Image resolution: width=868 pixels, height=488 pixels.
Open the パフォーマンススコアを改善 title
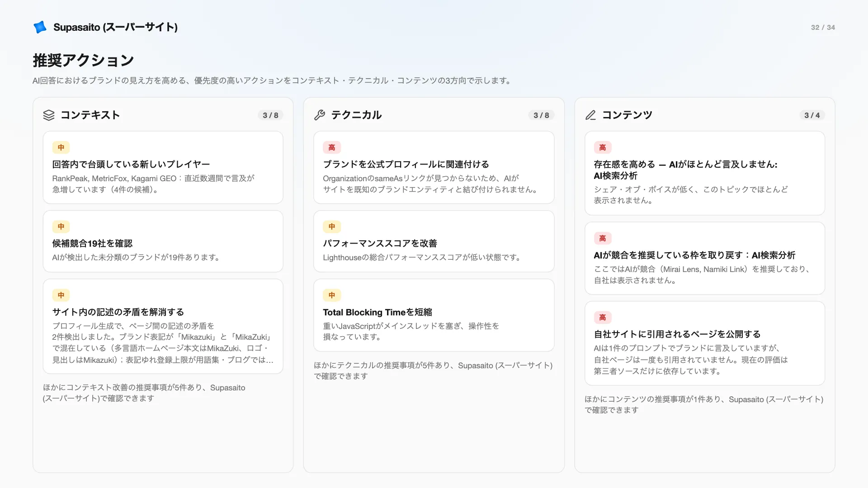click(380, 243)
